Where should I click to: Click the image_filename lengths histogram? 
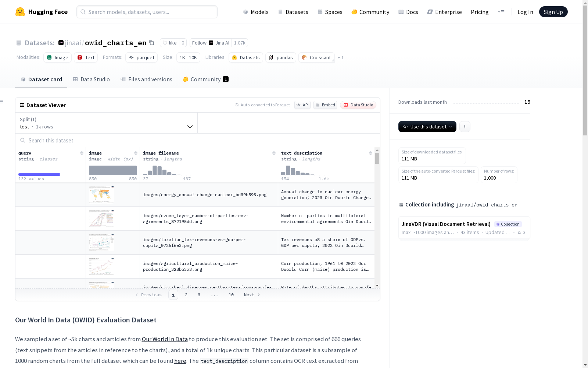tap(167, 170)
